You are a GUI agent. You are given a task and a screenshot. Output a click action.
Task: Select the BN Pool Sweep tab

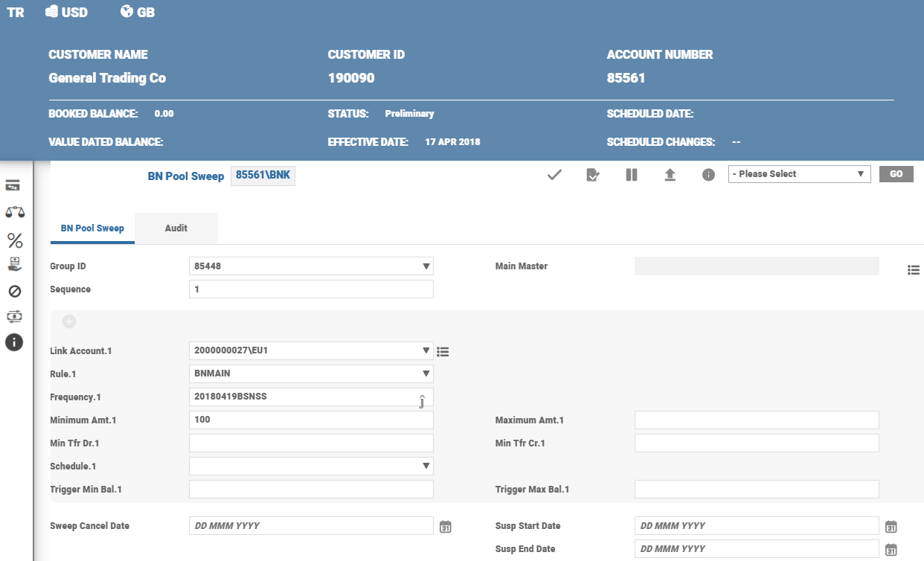[92, 228]
